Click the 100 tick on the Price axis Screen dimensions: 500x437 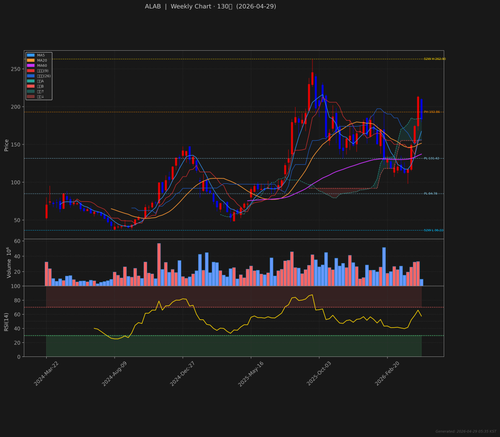(15, 182)
